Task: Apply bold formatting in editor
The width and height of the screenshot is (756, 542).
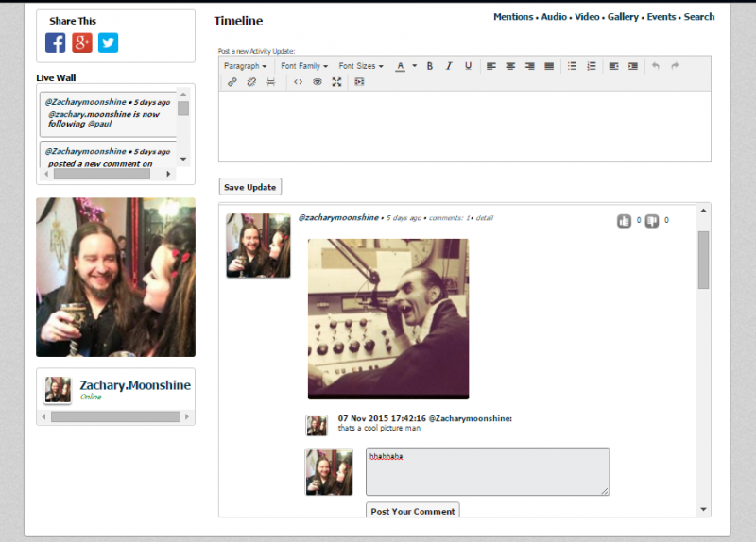Action: [x=430, y=66]
